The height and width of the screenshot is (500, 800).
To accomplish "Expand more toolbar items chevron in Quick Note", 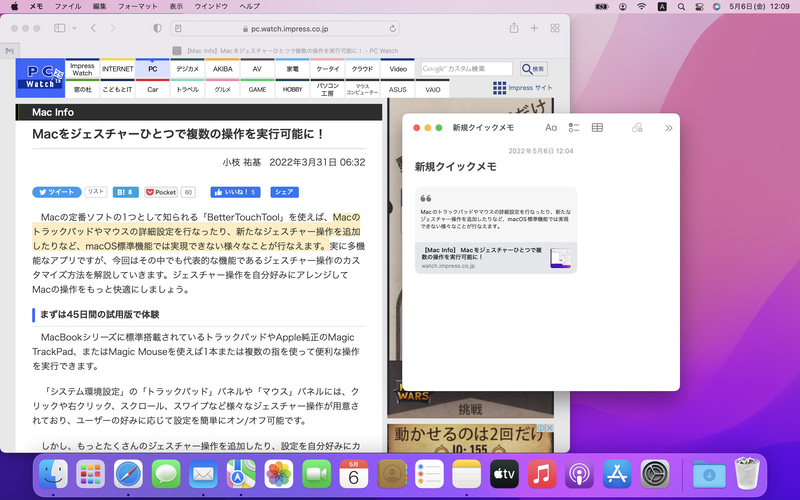I will click(x=669, y=128).
